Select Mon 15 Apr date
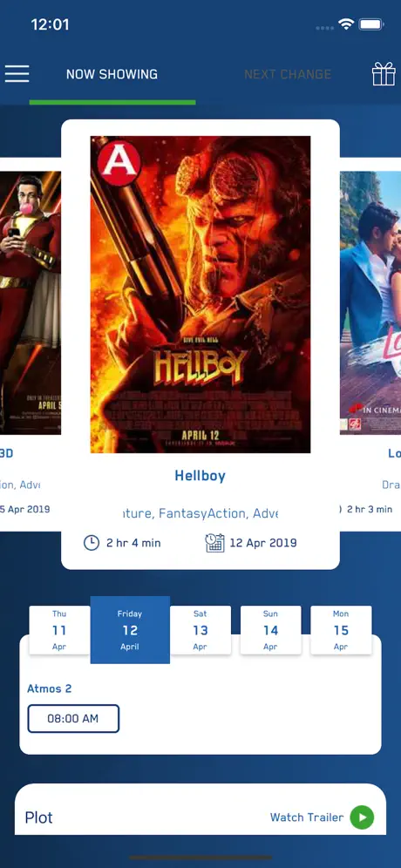Image resolution: width=401 pixels, height=868 pixels. click(x=341, y=630)
